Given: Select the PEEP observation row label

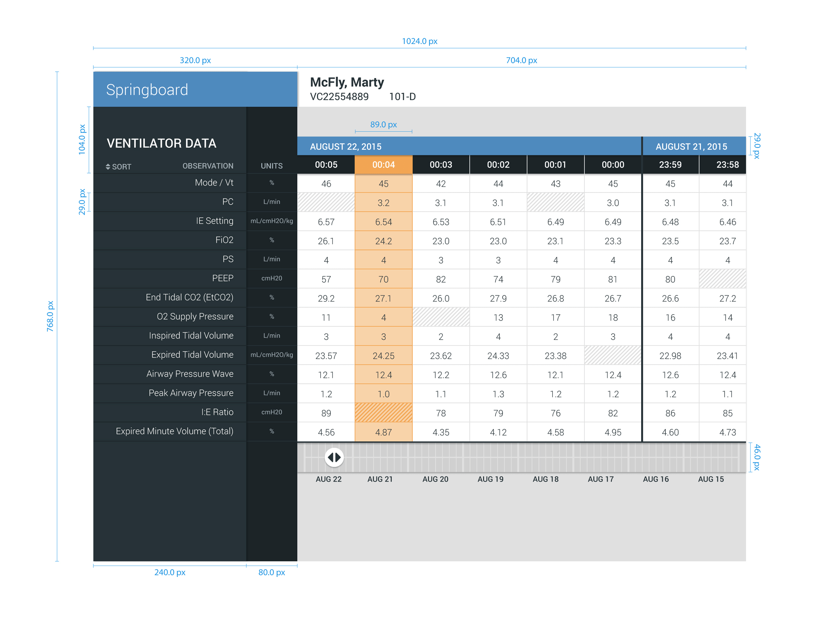Looking at the screenshot, I should click(x=223, y=278).
